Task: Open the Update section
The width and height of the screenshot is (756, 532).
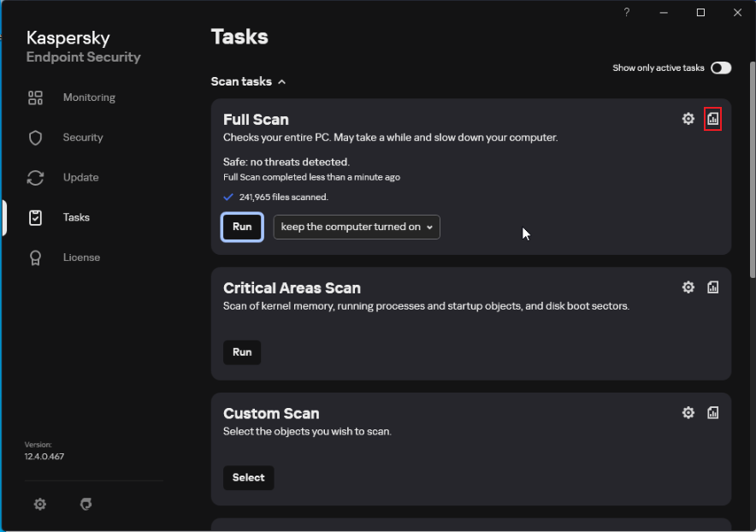Action: [81, 178]
